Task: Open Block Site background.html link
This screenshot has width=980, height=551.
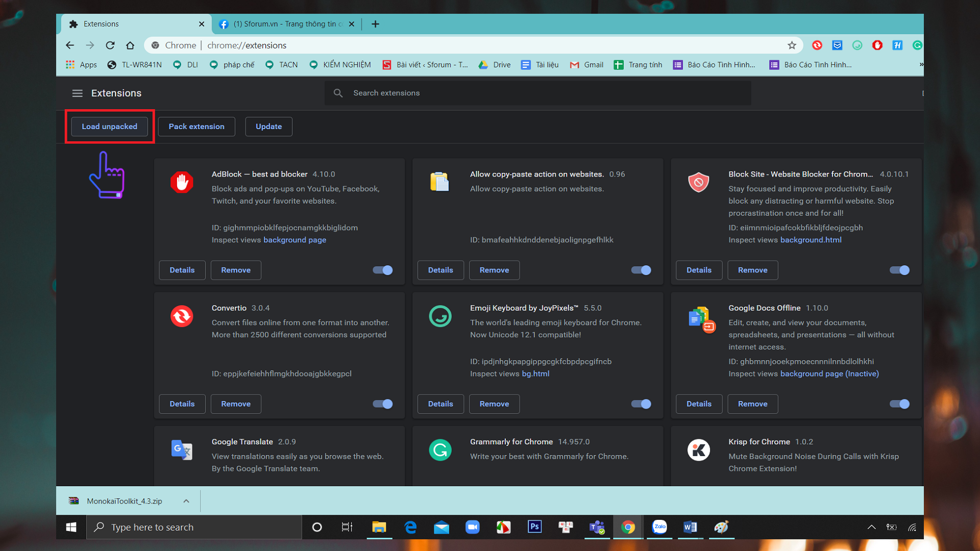Action: point(811,240)
